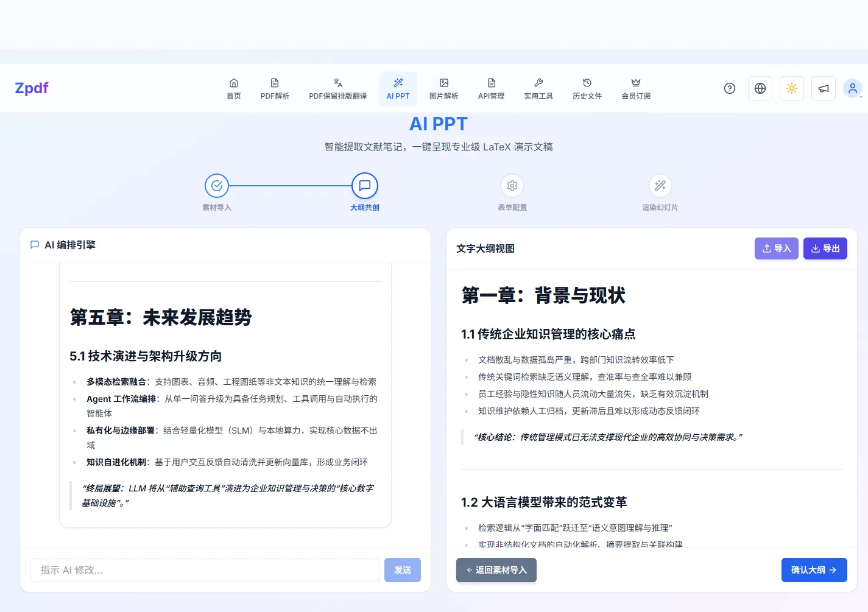
Task: Open 图片解析 image parsing page
Action: click(443, 89)
